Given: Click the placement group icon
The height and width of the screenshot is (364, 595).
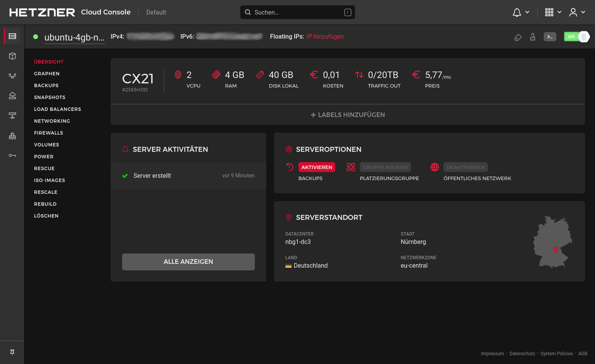Looking at the screenshot, I should pyautogui.click(x=351, y=167).
